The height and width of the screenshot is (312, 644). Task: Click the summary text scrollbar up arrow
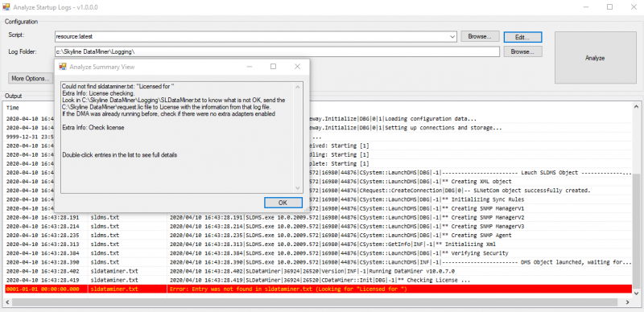298,87
